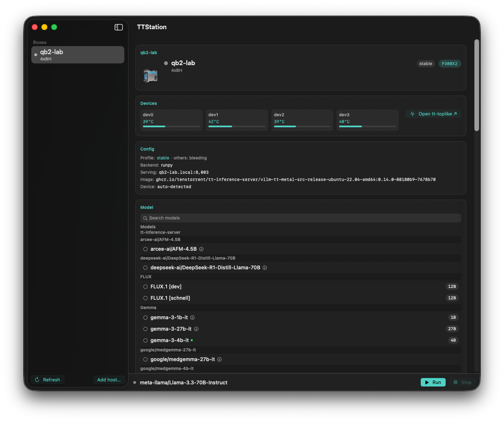Image resolution: width=504 pixels, height=422 pixels.
Task: Click the download icon next to gemma-3-27b-it
Action: 196,329
